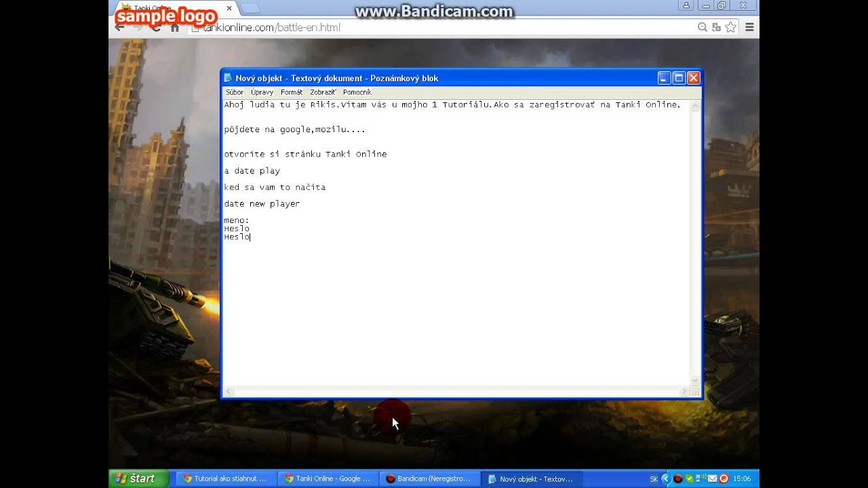The image size is (868, 488).
Task: Open the Úpravy menu in Notepad
Action: pyautogui.click(x=262, y=92)
